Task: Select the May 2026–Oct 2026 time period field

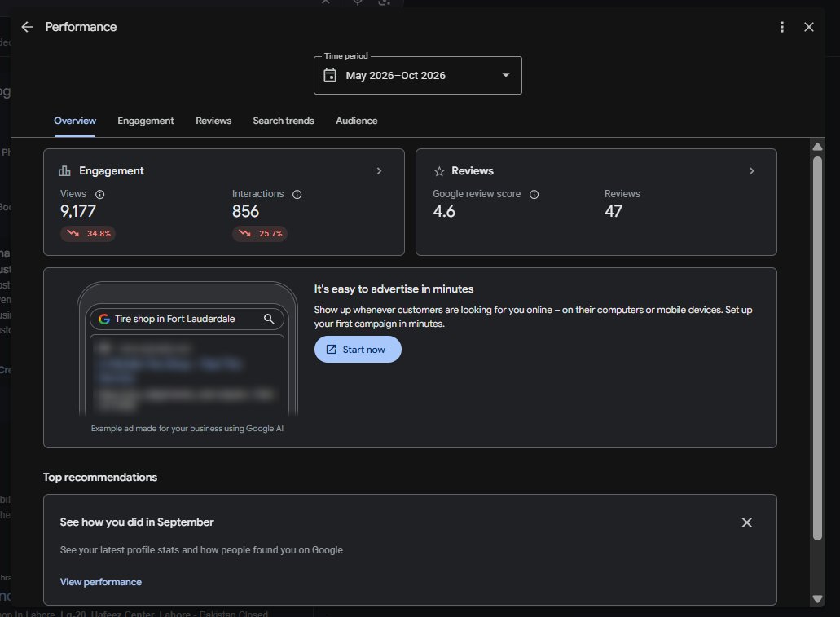Action: click(x=418, y=76)
